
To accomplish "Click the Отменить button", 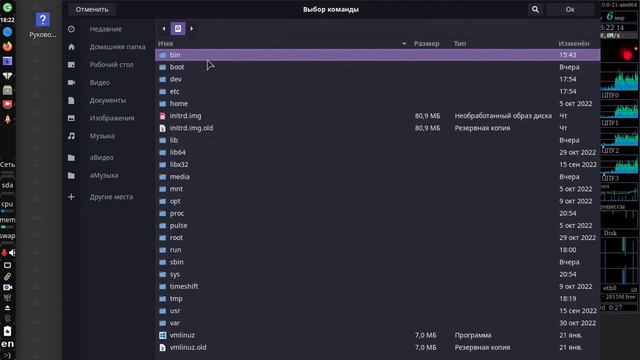I will click(92, 9).
